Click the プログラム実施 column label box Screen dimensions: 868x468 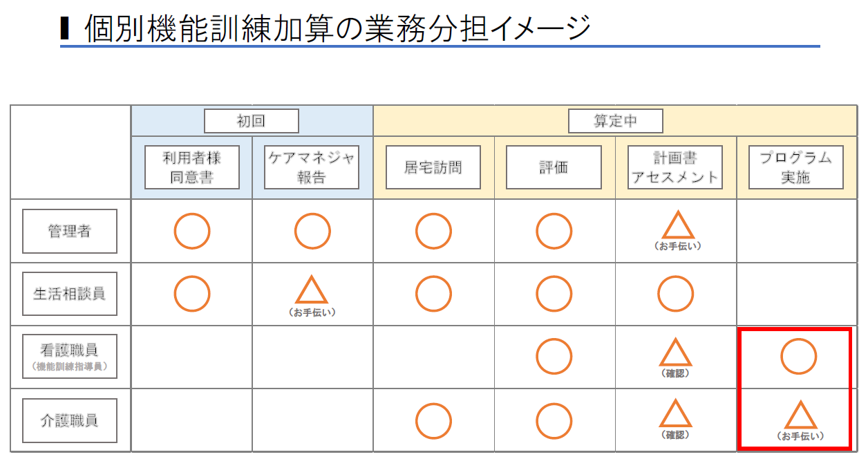click(x=796, y=167)
